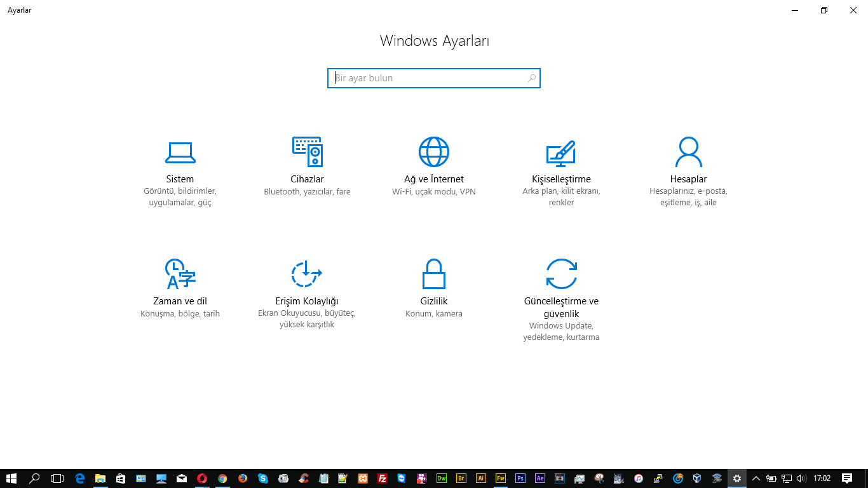Open taskbar search magnifier
Image resolution: width=868 pixels, height=488 pixels.
pos(35,478)
